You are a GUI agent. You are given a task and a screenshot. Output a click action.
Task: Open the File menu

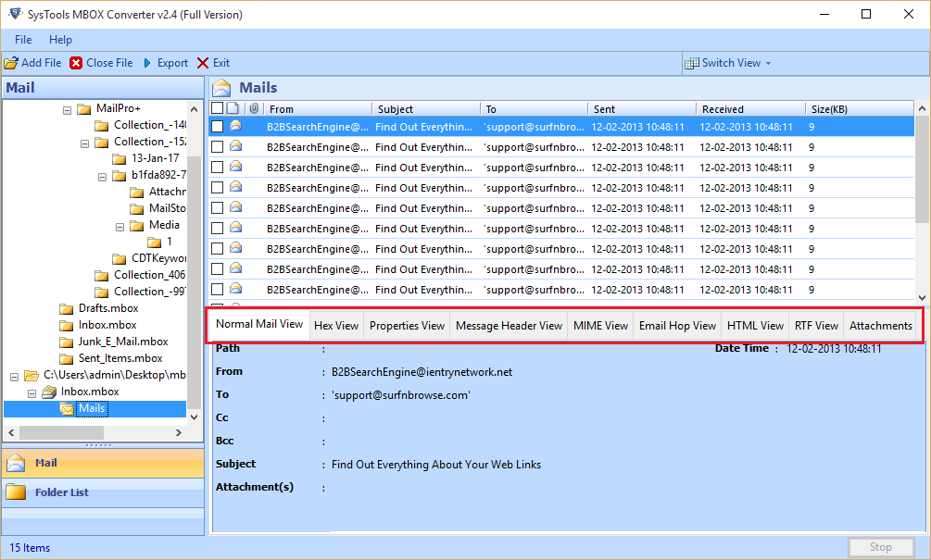pos(23,40)
